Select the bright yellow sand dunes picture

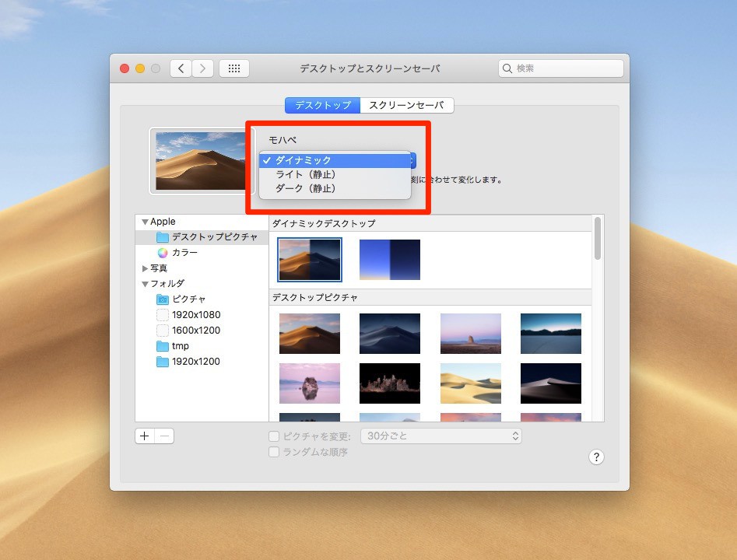471,383
